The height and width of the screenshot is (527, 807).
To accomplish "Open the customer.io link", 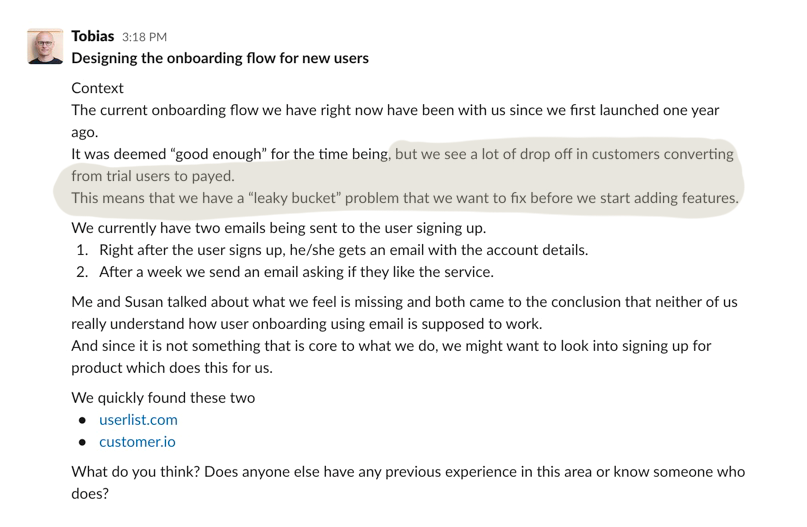I will (x=137, y=442).
